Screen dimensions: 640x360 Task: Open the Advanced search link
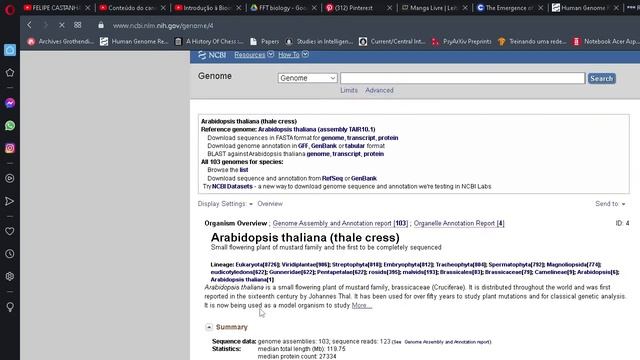pyautogui.click(x=379, y=90)
